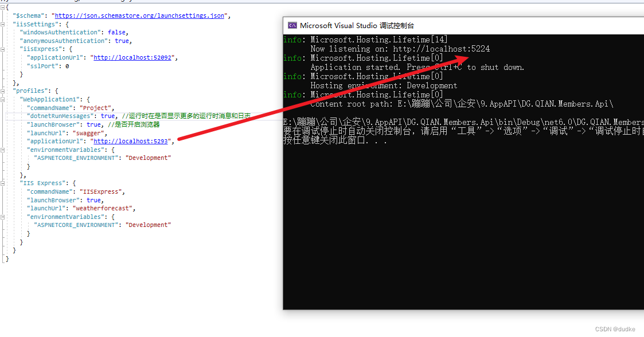Screen dimensions: 644x337
Task: Click the "Content root path" console line
Action: pyautogui.click(x=462, y=104)
